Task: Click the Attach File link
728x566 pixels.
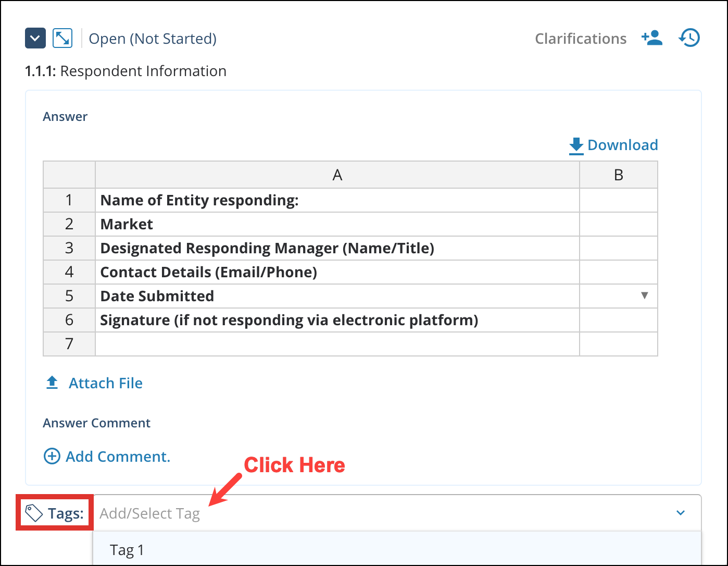Action: pos(105,383)
